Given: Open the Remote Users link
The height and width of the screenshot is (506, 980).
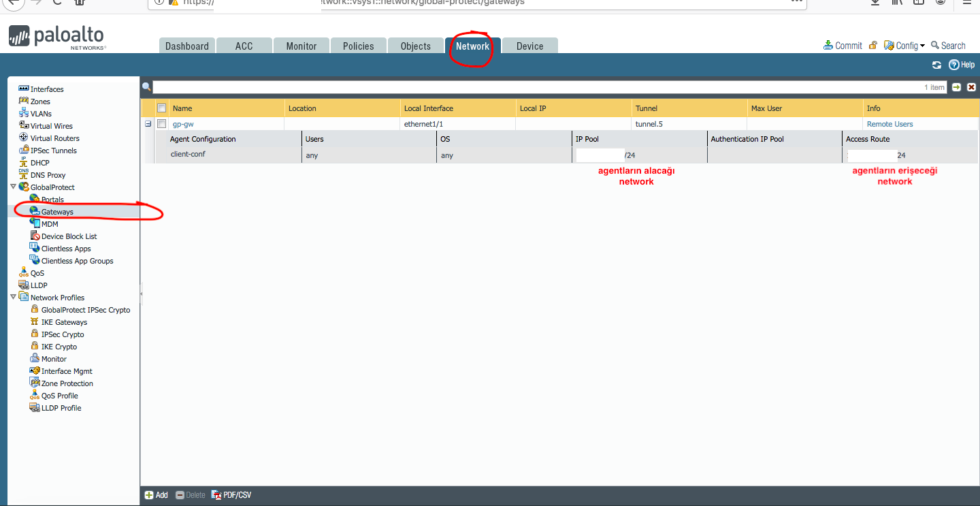Looking at the screenshot, I should [x=889, y=124].
